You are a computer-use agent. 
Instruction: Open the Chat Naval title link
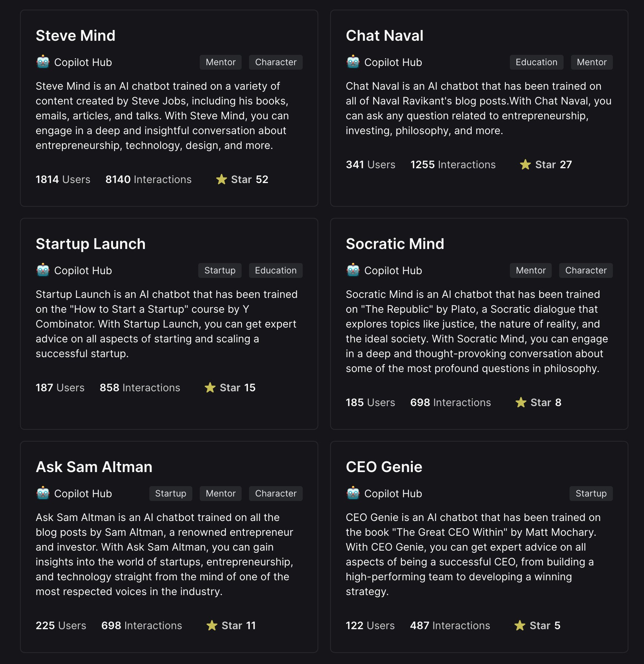(x=384, y=36)
